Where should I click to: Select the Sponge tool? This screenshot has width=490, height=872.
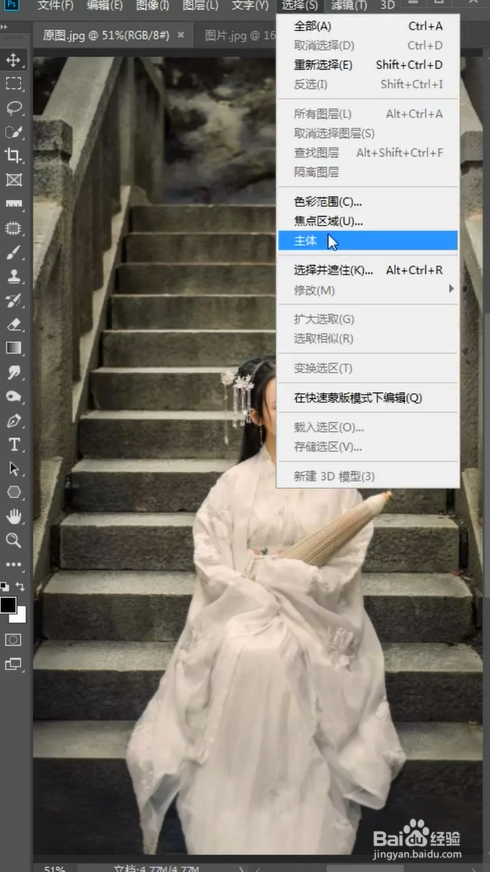(13, 397)
